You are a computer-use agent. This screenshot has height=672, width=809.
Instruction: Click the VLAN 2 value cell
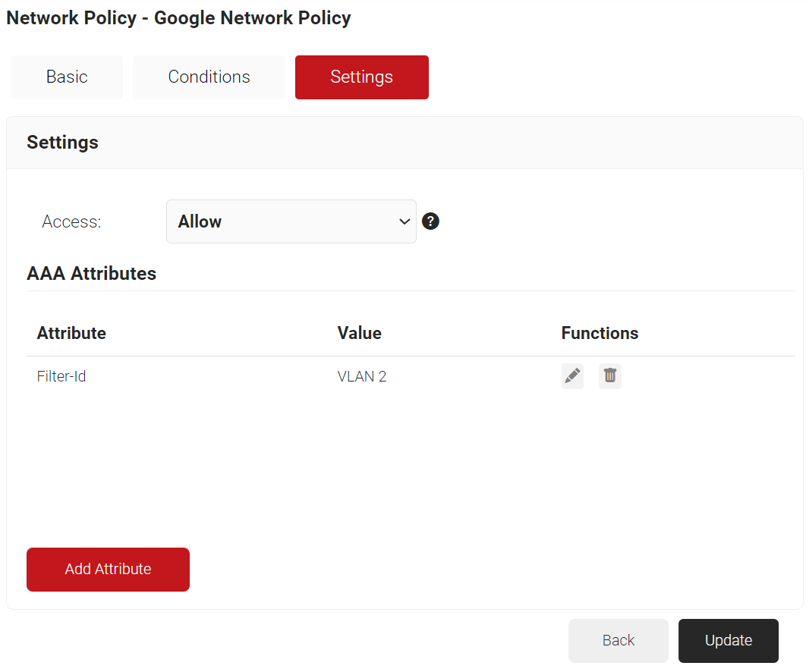(361, 376)
